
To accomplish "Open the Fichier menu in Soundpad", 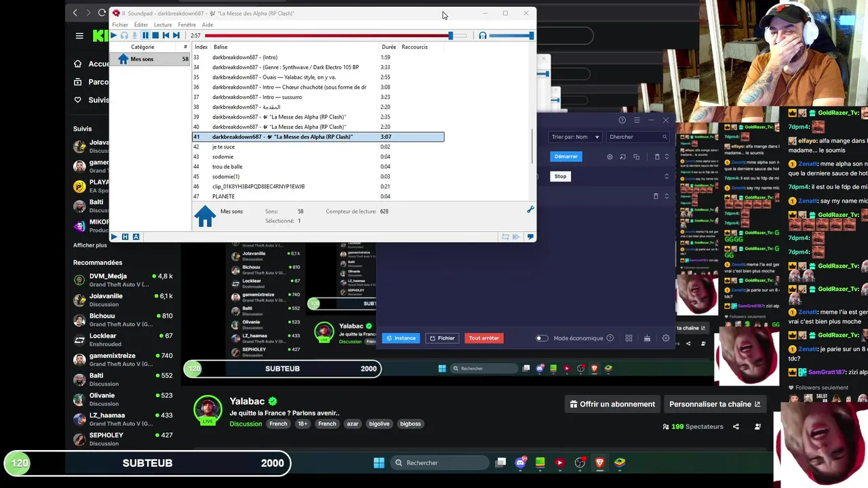I will (x=120, y=25).
